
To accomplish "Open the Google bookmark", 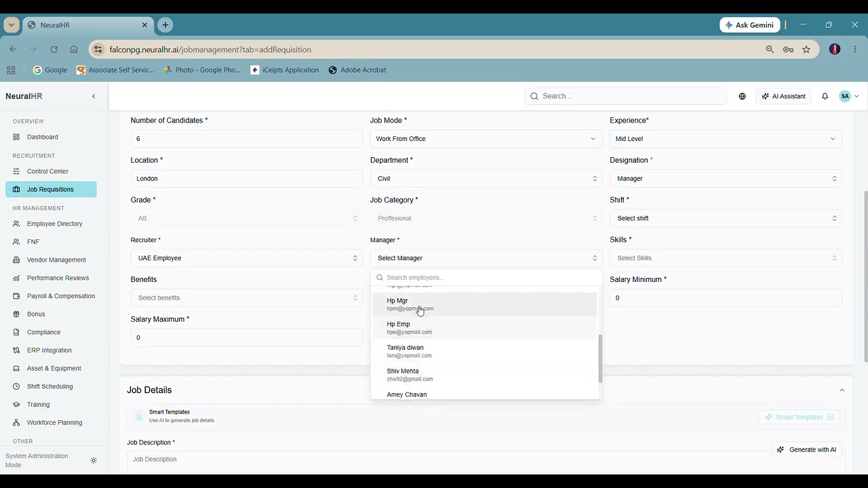I will point(50,70).
